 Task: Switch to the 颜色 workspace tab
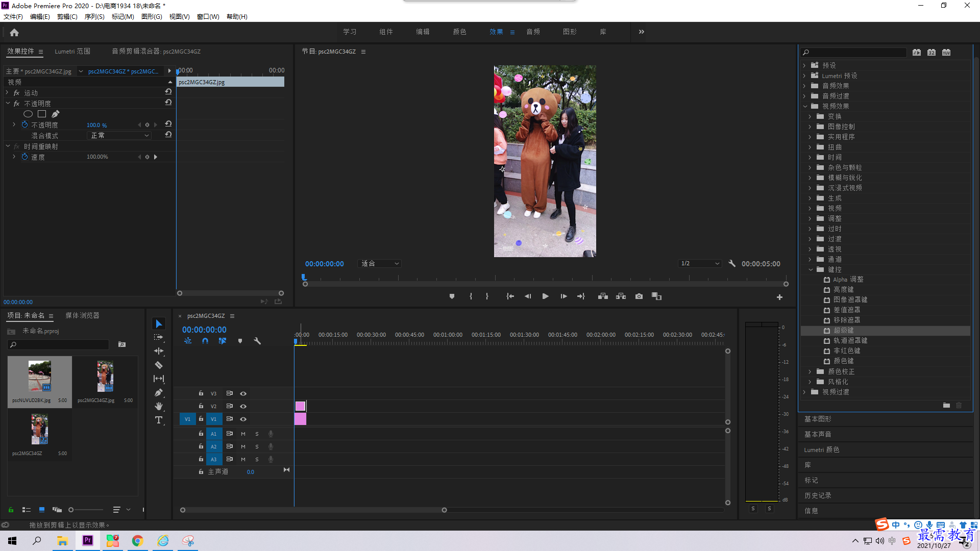[x=459, y=32]
